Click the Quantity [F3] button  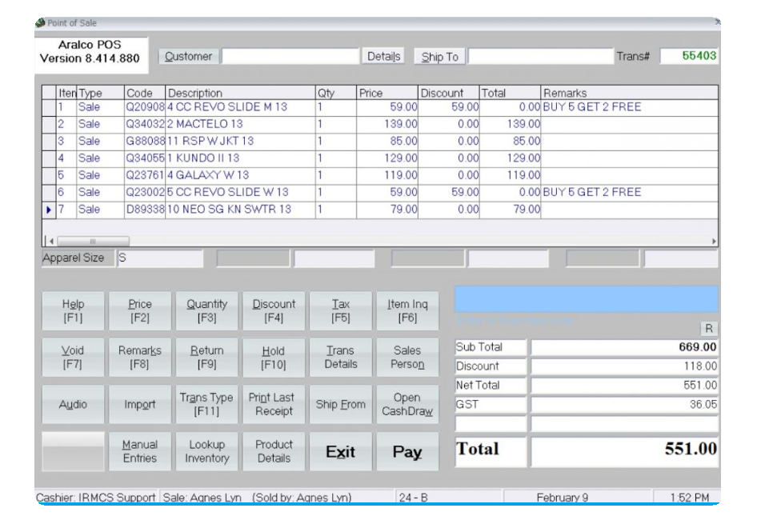[x=207, y=311]
